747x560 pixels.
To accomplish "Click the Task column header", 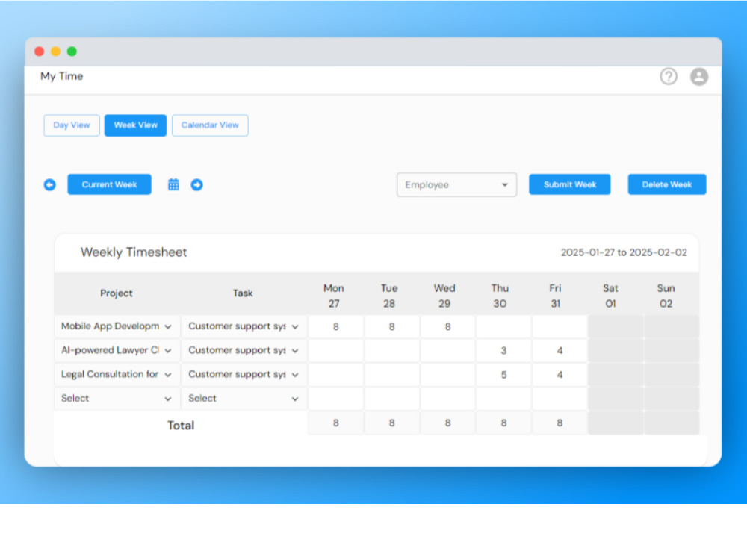I will 243,293.
